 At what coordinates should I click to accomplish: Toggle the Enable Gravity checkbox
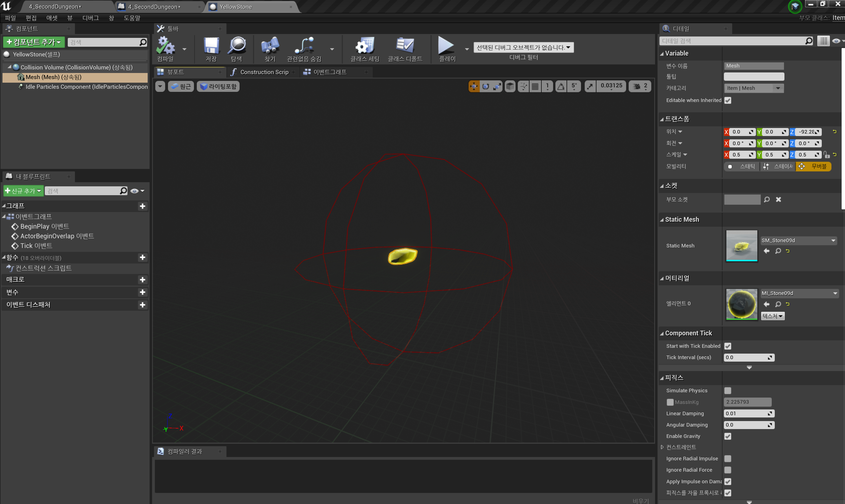click(727, 436)
